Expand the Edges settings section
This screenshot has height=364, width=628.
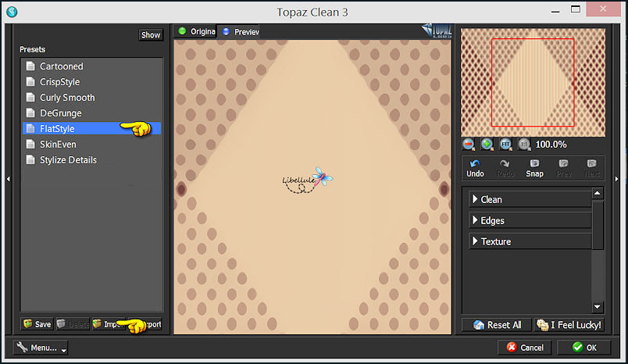tap(530, 220)
